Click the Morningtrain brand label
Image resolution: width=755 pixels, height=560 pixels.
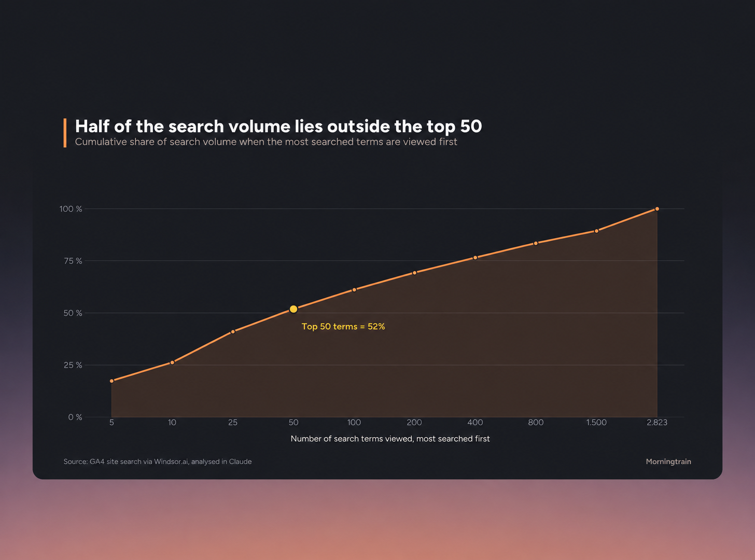pos(668,461)
